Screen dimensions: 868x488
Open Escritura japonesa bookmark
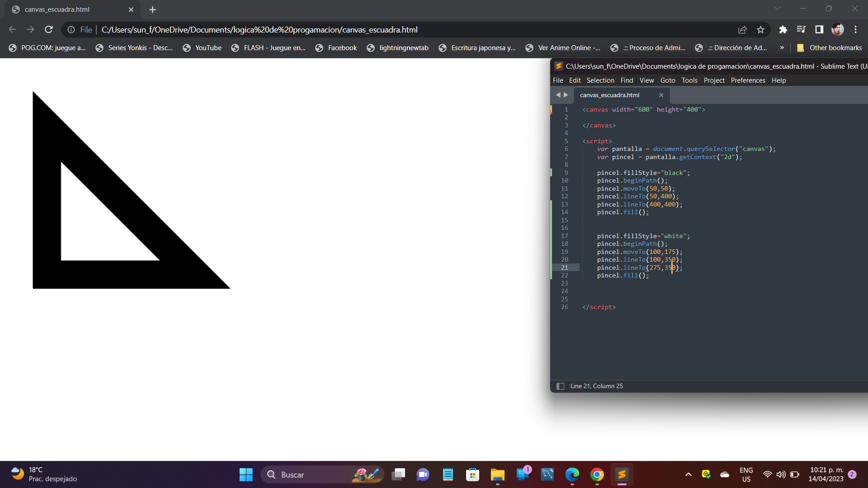coord(477,48)
